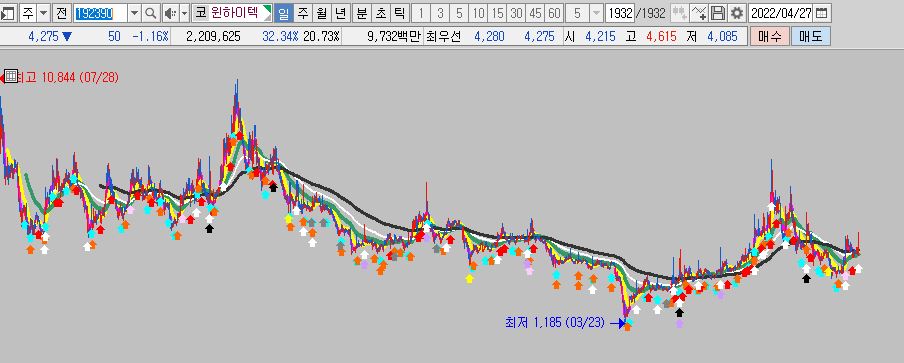Save chart settings with floppy icon
This screenshot has width=904, height=363.
pos(717,13)
